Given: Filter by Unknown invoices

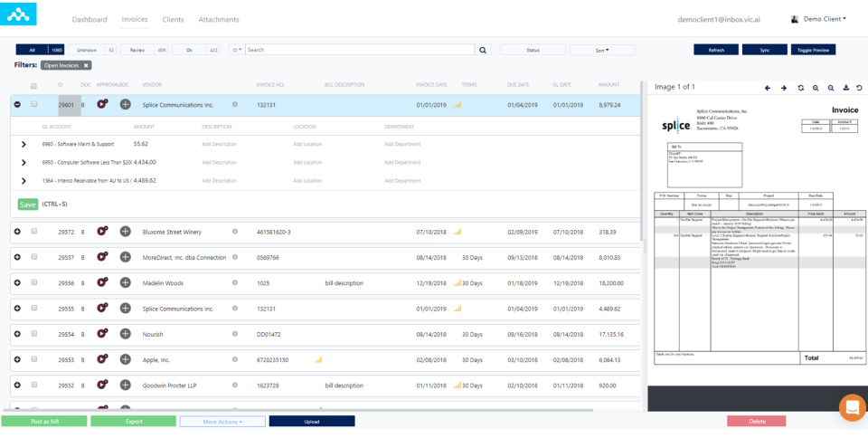Looking at the screenshot, I should coord(92,50).
